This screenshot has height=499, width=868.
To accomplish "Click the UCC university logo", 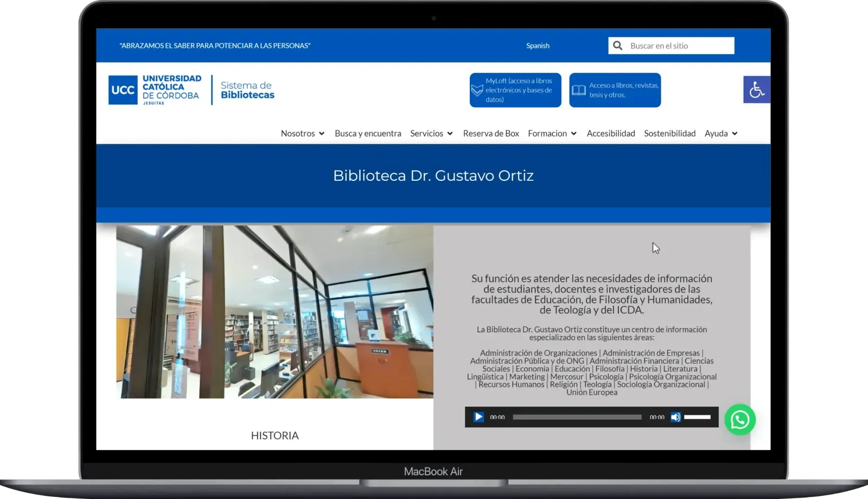I will [x=155, y=90].
